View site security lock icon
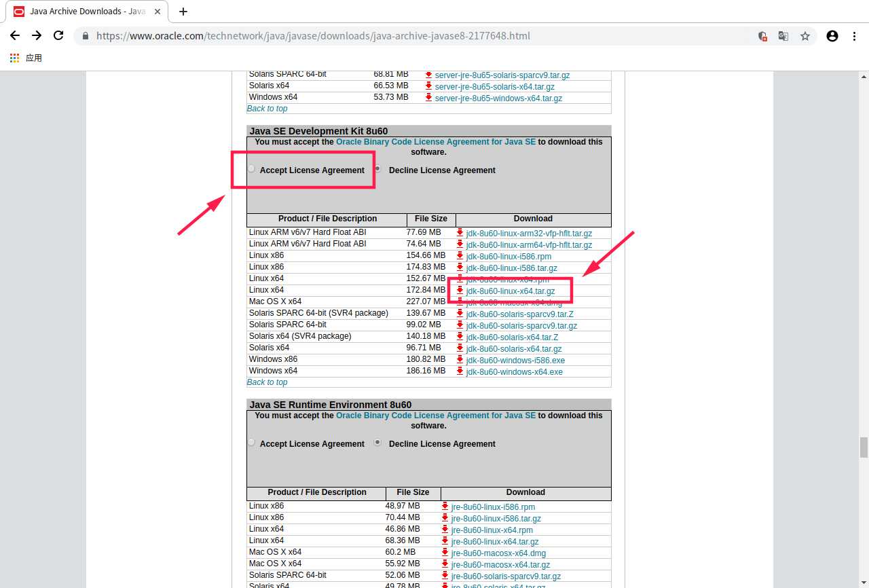Viewport: 869px width, 588px height. pos(86,36)
